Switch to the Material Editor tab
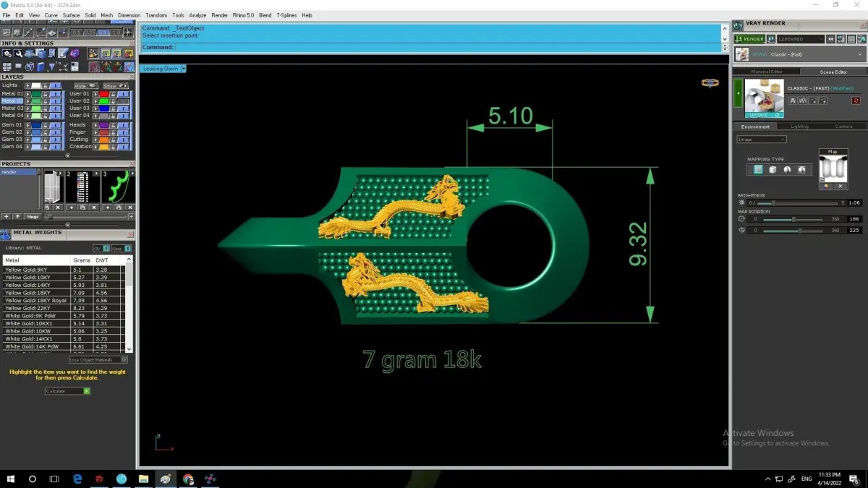Viewport: 868px width, 488px height. tap(767, 72)
